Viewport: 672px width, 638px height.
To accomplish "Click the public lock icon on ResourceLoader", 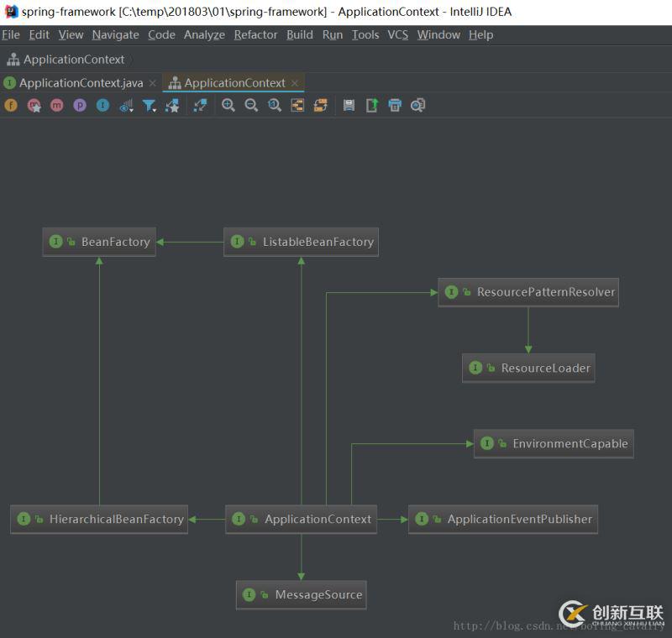I will [x=491, y=368].
